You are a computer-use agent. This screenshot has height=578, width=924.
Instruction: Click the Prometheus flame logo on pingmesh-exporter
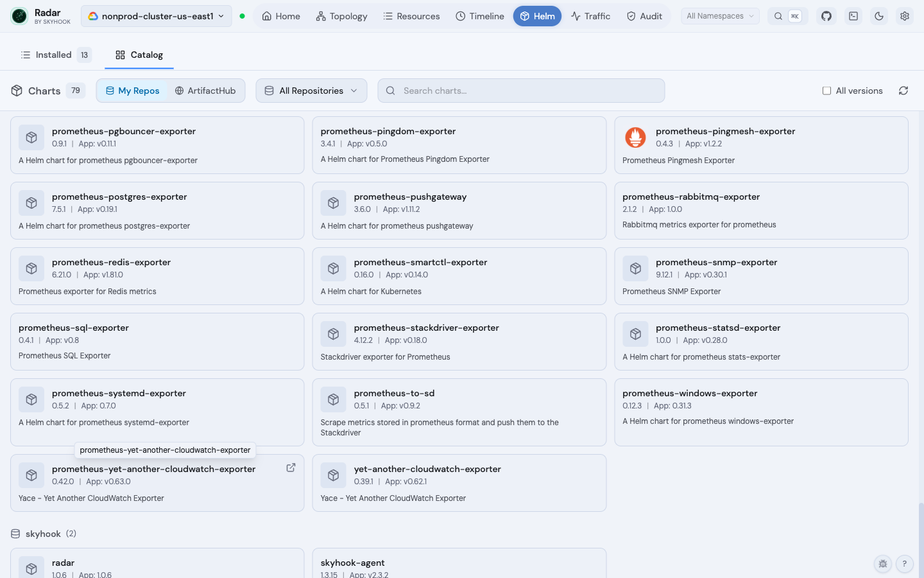coord(635,137)
